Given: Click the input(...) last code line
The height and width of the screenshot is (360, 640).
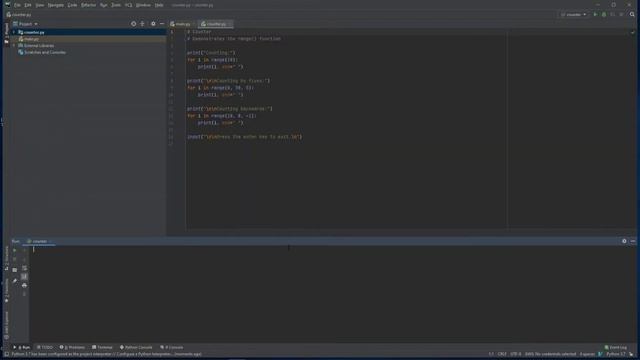Looking at the screenshot, I should (x=244, y=137).
